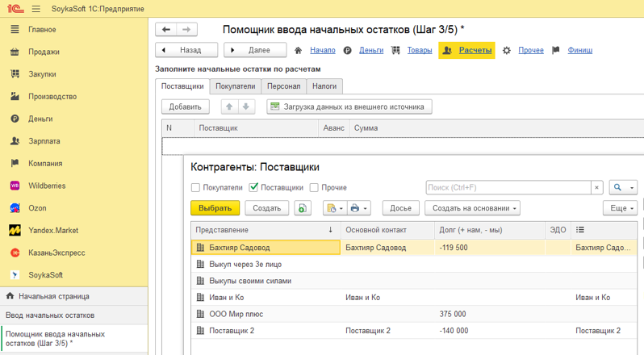The image size is (644, 355).
Task: Click the Далее wizard button
Action: [x=255, y=50]
